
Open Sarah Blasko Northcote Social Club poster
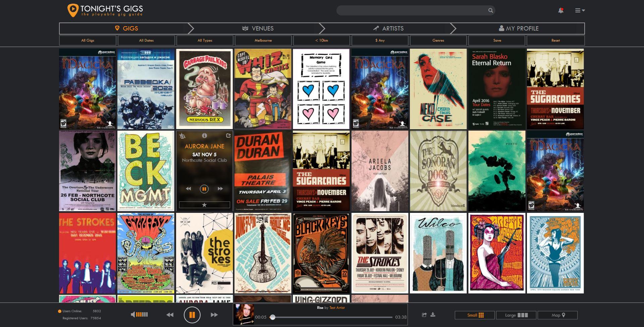tap(88, 171)
